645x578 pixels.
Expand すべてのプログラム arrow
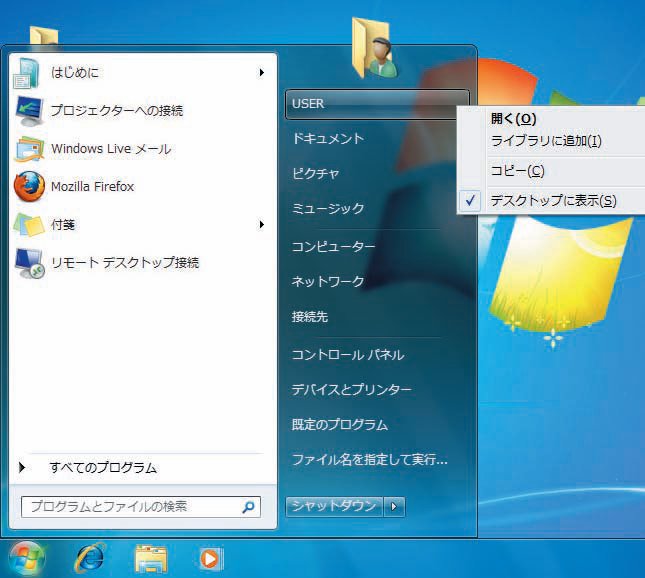(22, 467)
